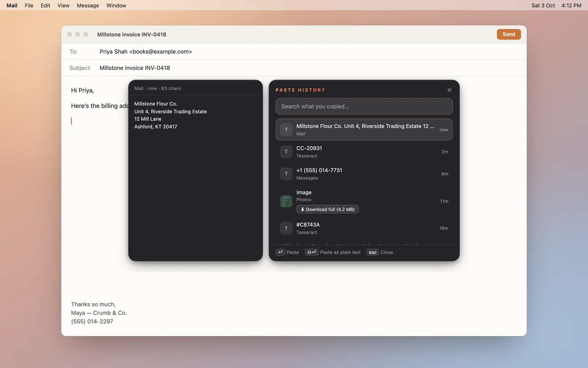Click Paste as plain text label
Image resolution: width=588 pixels, height=368 pixels.
point(340,252)
